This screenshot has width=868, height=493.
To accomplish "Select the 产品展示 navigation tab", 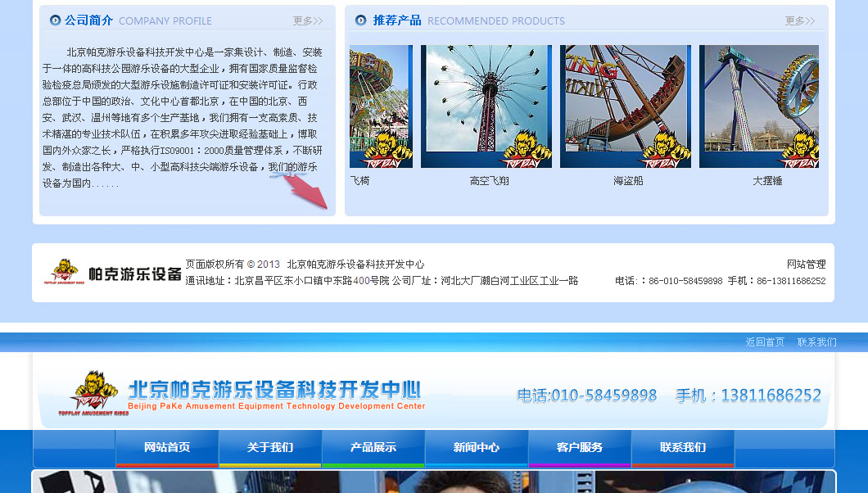I will [x=373, y=448].
